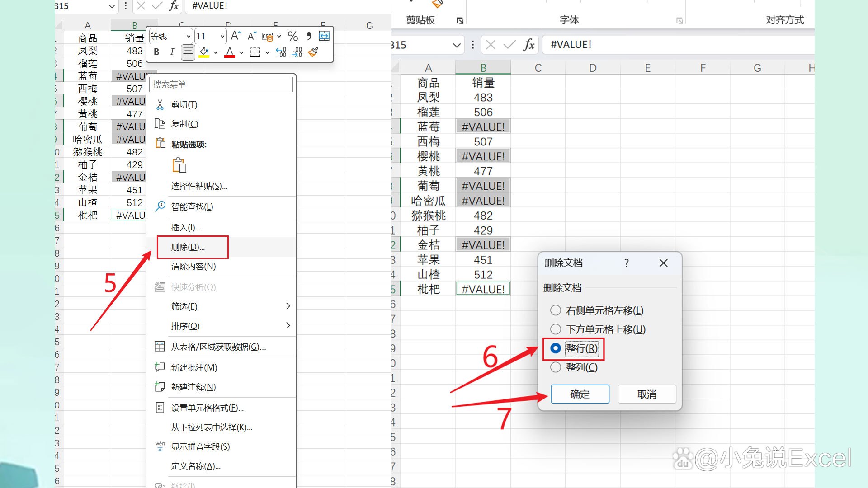Choose 定义名称(A)... from the context menu
The image size is (868, 488).
click(196, 466)
